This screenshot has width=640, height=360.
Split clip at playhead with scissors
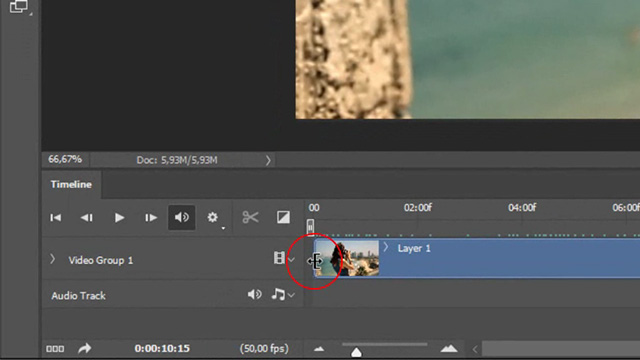click(x=250, y=217)
